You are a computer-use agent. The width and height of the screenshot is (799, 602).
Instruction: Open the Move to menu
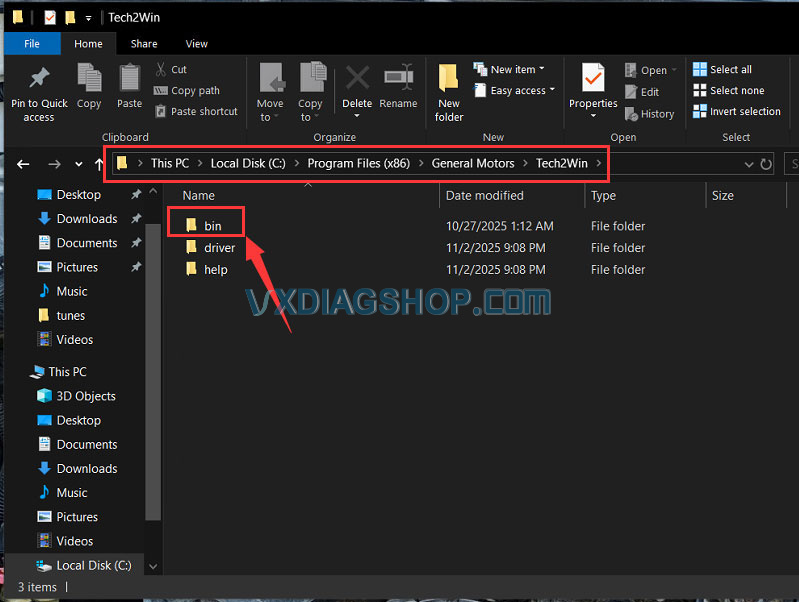[x=270, y=93]
